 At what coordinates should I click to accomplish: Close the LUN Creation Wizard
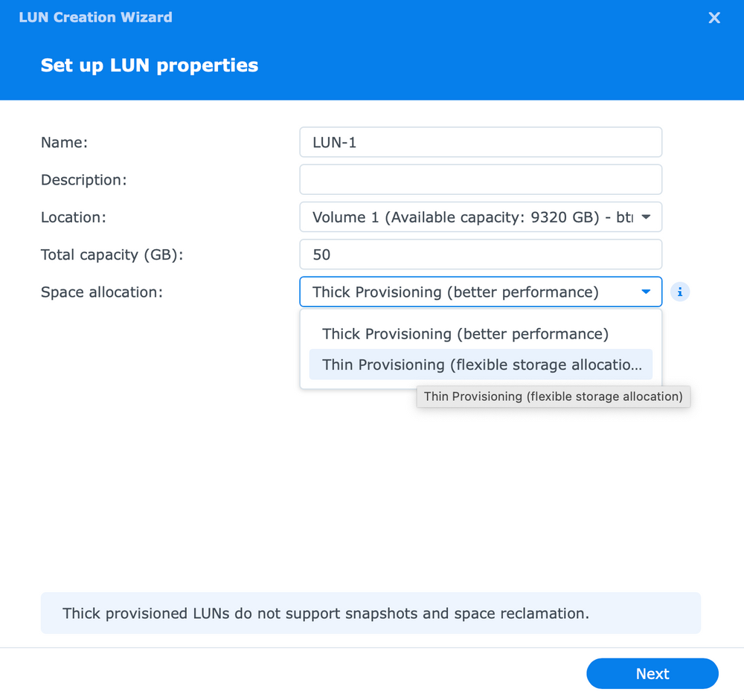coord(714,18)
